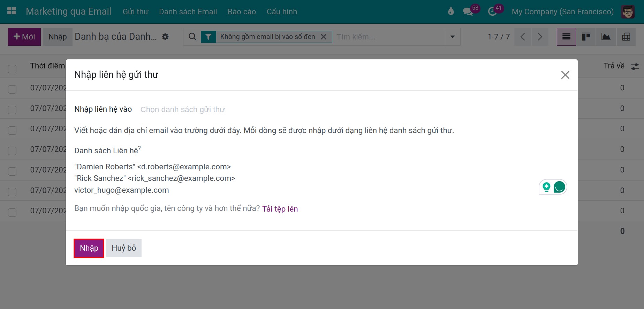Click into the contact list text area
The width and height of the screenshot is (644, 309).
click(321, 178)
